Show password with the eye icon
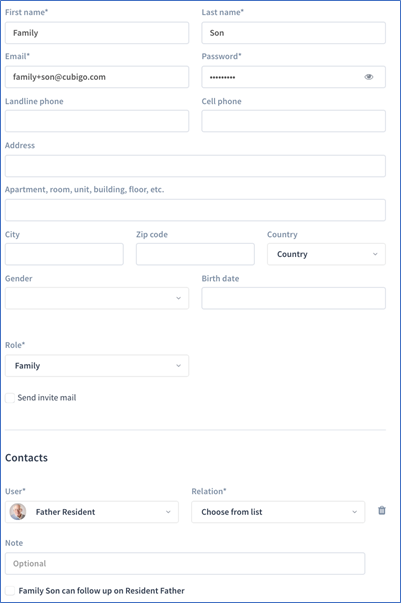401x603 pixels. point(368,77)
